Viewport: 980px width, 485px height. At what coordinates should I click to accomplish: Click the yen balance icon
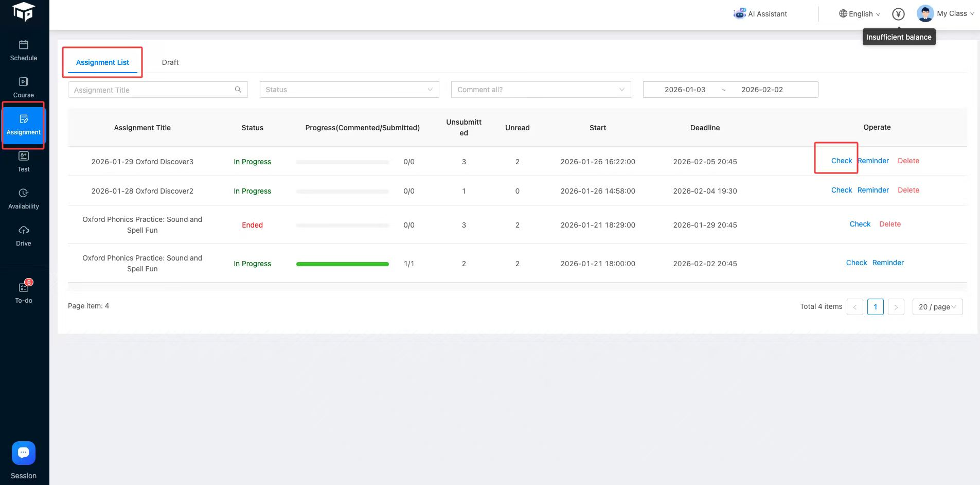click(x=898, y=14)
